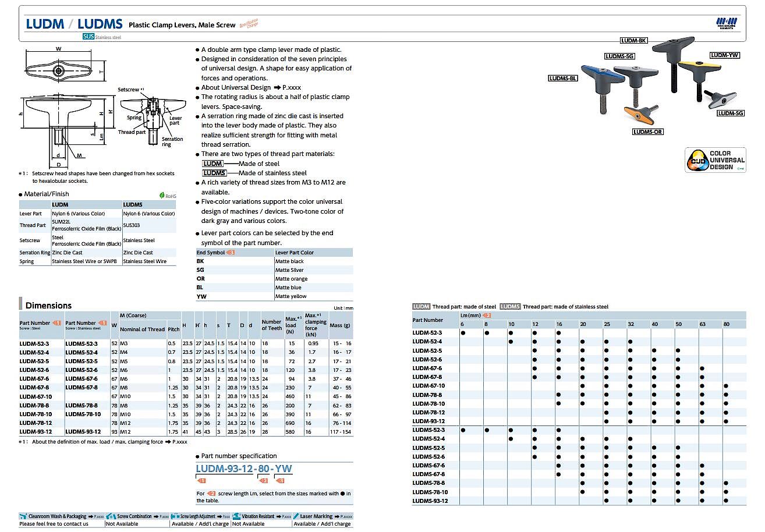Open the About Universal Design P.xxxx reference
765x532 pixels.
tap(292, 88)
